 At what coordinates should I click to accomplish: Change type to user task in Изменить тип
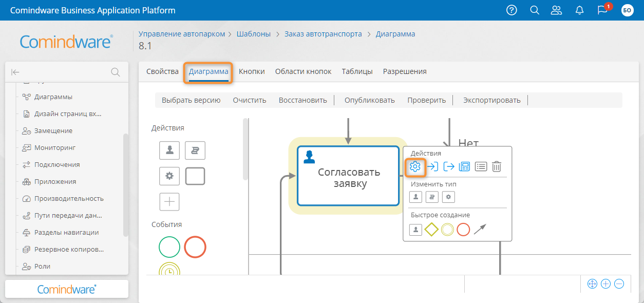pos(415,197)
